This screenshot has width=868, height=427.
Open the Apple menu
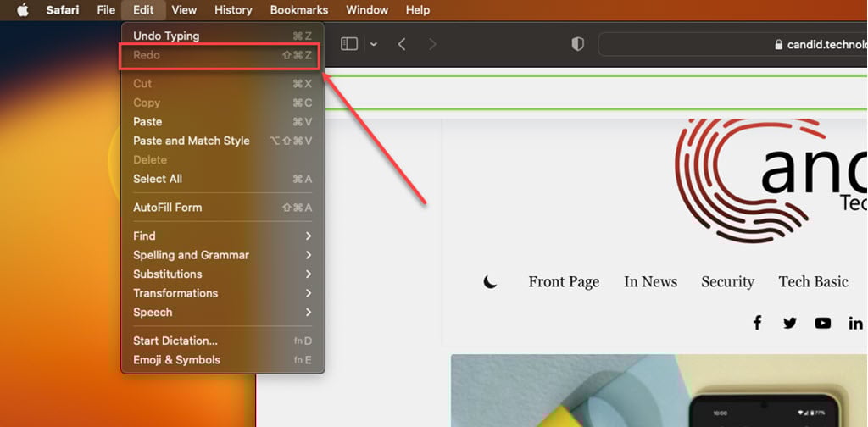tap(23, 10)
